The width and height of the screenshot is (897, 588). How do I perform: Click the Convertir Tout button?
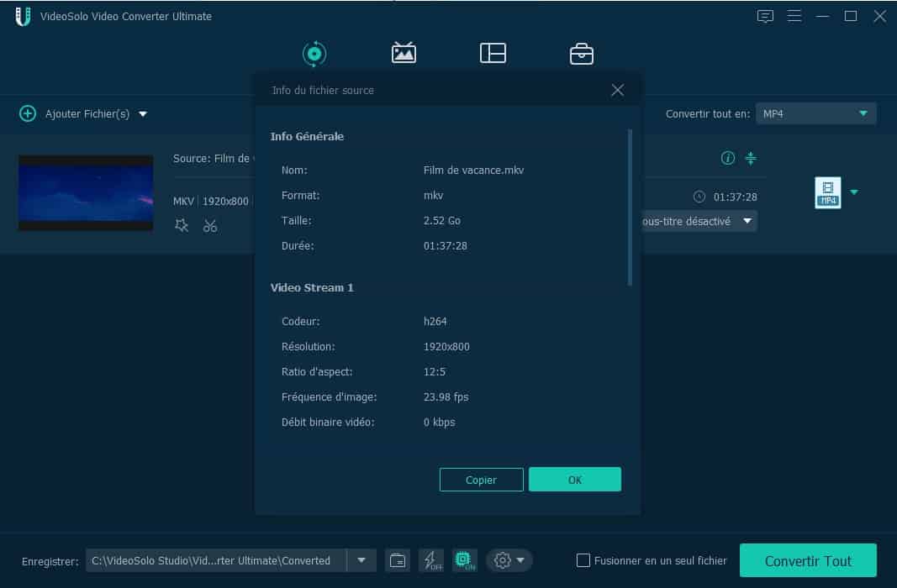coord(807,560)
